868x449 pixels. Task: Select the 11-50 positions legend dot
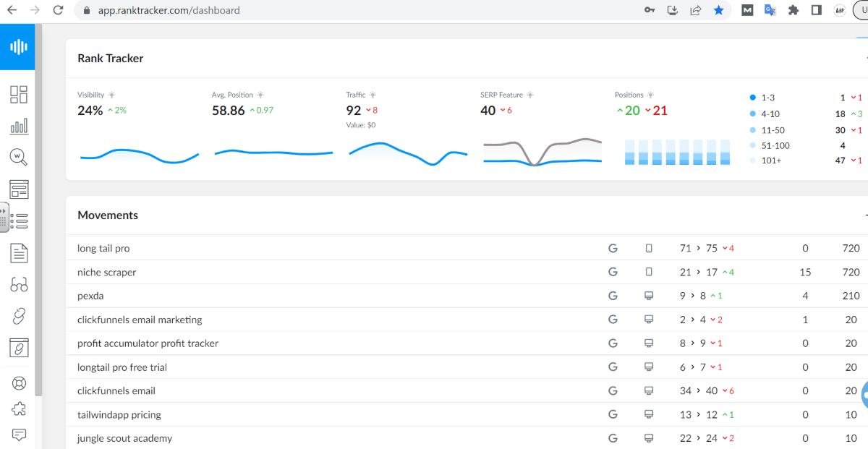753,130
